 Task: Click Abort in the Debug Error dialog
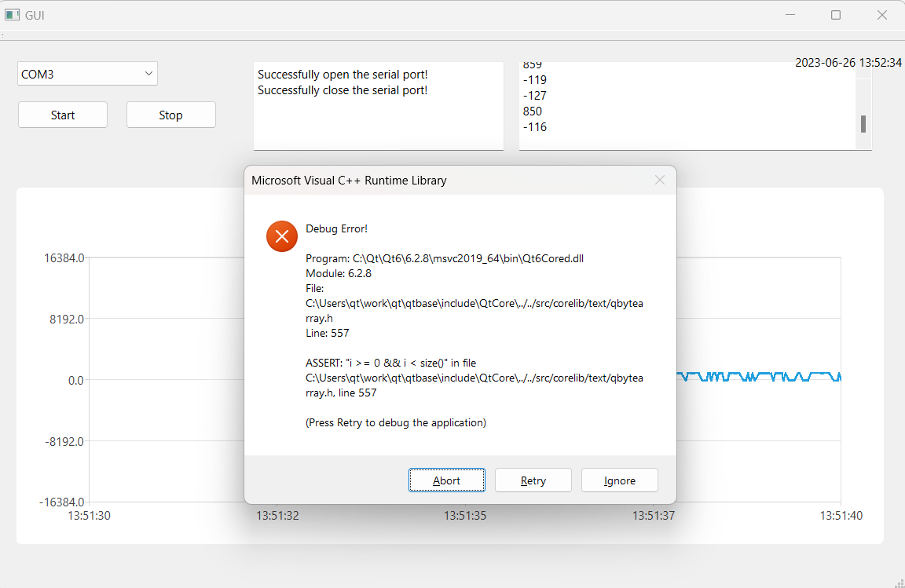[x=446, y=480]
